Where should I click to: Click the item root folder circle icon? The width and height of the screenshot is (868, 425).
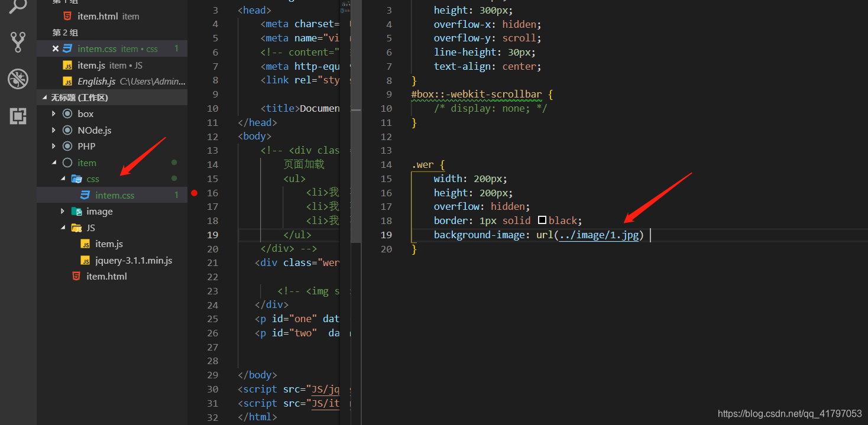[67, 163]
